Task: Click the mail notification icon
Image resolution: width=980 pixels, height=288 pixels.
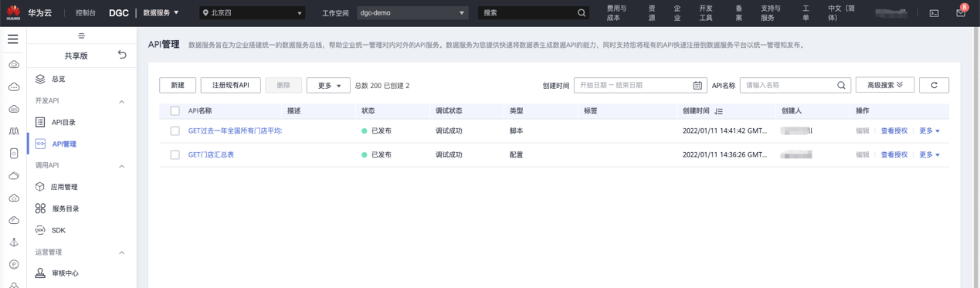Action: [x=961, y=13]
